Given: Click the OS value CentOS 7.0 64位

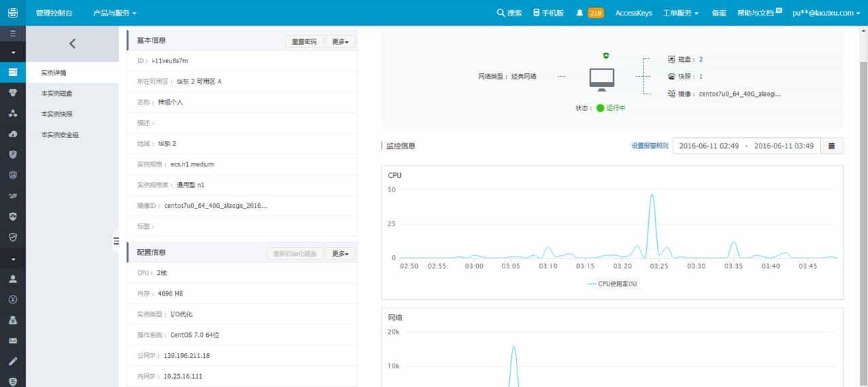Looking at the screenshot, I should click(x=195, y=335).
